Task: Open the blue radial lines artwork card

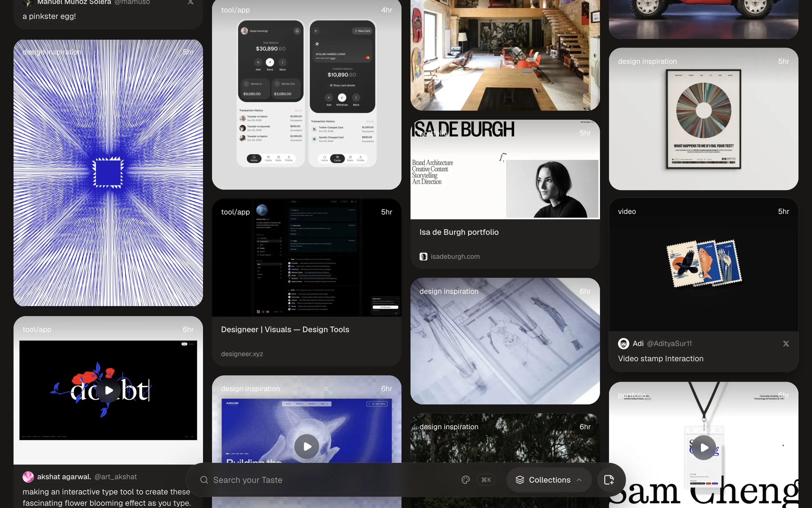Action: tap(108, 173)
